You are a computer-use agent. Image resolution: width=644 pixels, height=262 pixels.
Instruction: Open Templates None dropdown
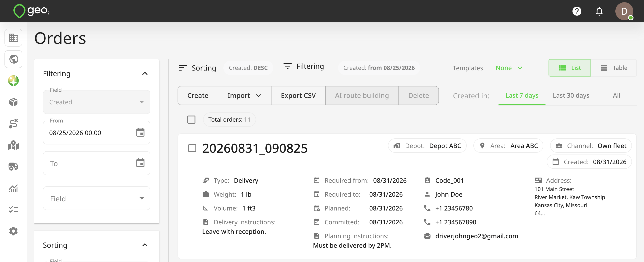click(x=509, y=68)
